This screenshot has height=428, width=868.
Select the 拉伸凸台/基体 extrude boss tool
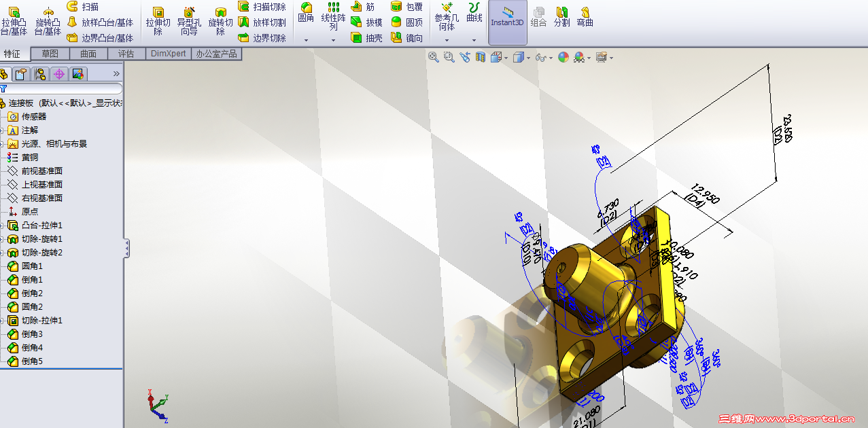14,22
